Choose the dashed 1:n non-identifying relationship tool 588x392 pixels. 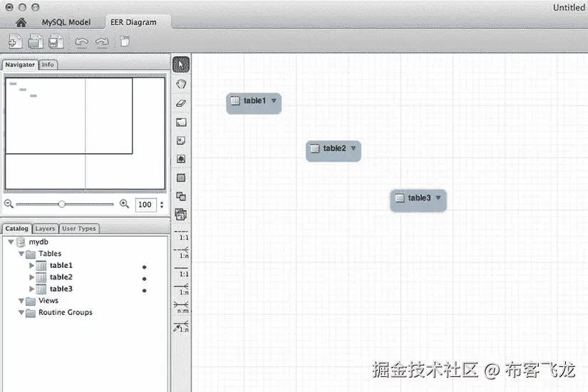click(x=181, y=253)
